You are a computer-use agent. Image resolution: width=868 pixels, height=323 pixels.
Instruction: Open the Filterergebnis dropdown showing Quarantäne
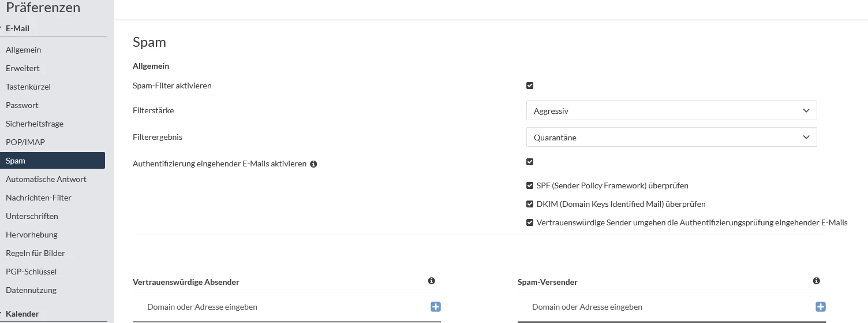[x=671, y=138]
